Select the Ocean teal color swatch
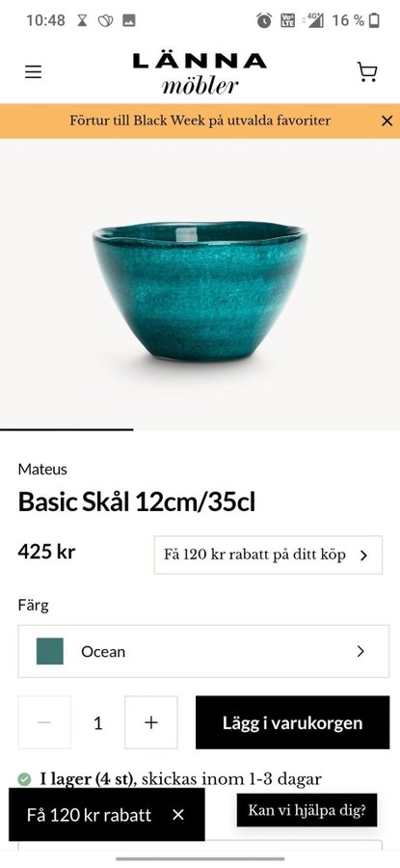This screenshot has width=400, height=868. click(50, 652)
